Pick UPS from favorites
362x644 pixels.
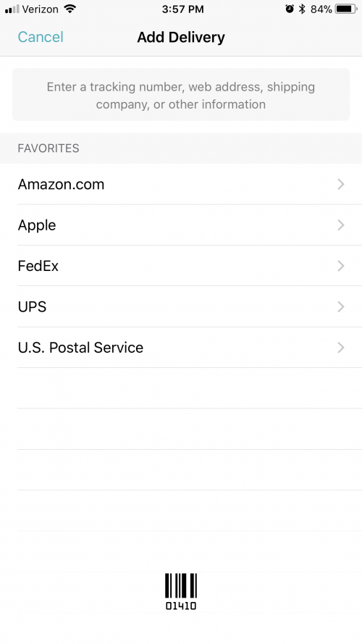coord(181,306)
